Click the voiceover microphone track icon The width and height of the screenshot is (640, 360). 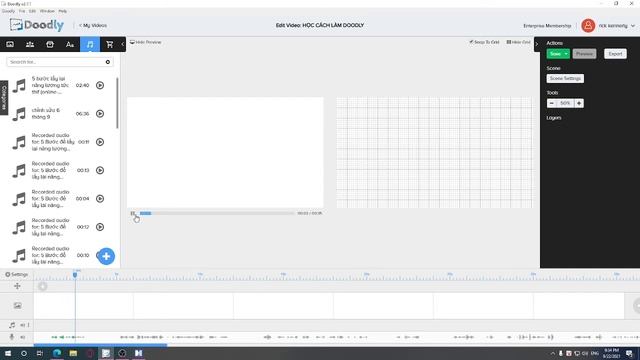coord(12,337)
